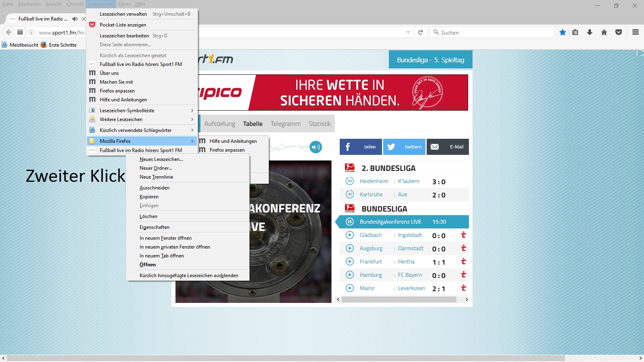Go back with the browser back arrow

click(x=8, y=32)
